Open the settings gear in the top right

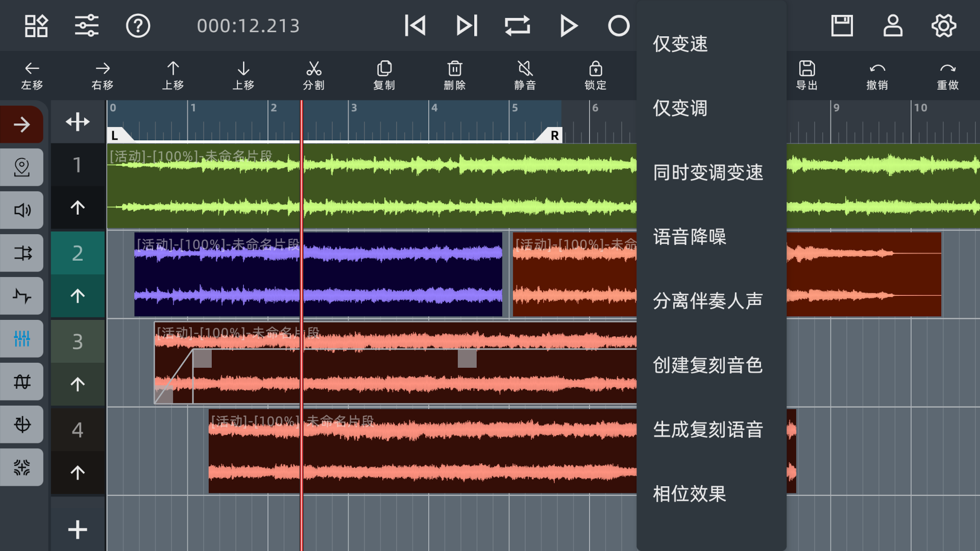tap(944, 26)
